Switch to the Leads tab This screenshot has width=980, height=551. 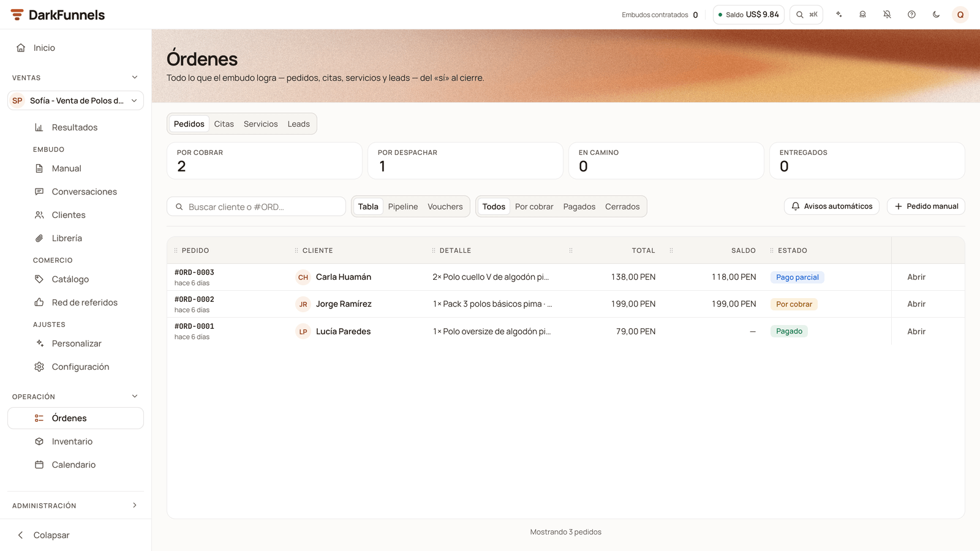point(298,124)
